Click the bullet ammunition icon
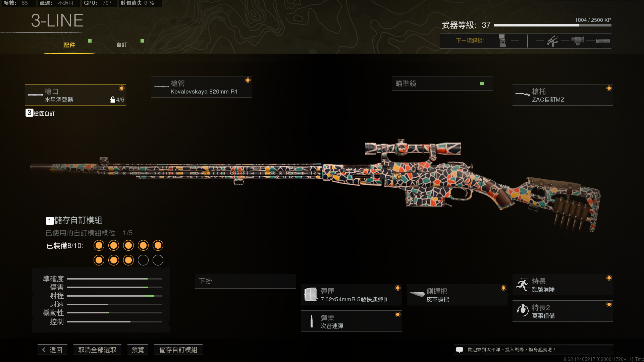Screen dimensions: 644x362 (312, 321)
